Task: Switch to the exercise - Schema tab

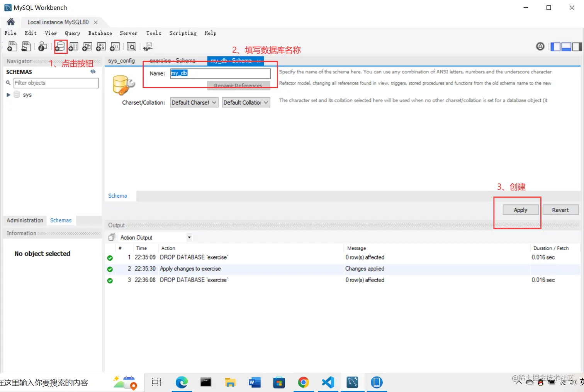Action: tap(172, 61)
